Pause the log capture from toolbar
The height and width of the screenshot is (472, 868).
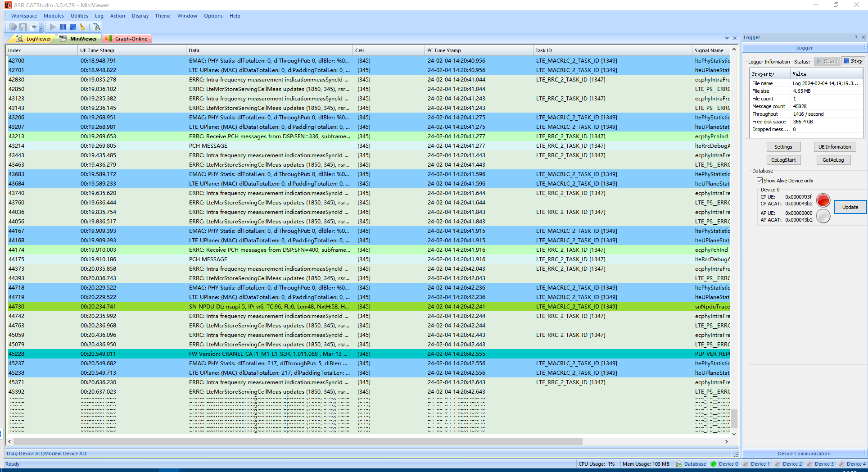63,27
